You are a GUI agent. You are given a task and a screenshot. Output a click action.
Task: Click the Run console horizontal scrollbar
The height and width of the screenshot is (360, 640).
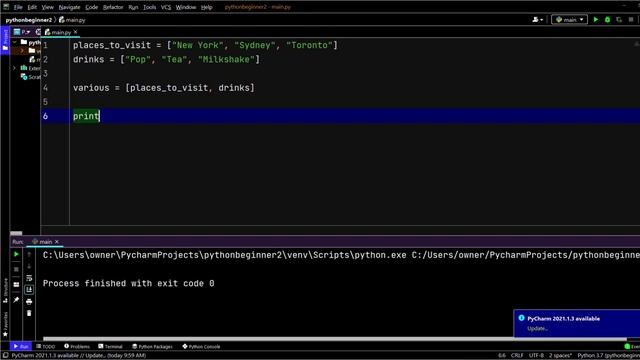(335, 339)
